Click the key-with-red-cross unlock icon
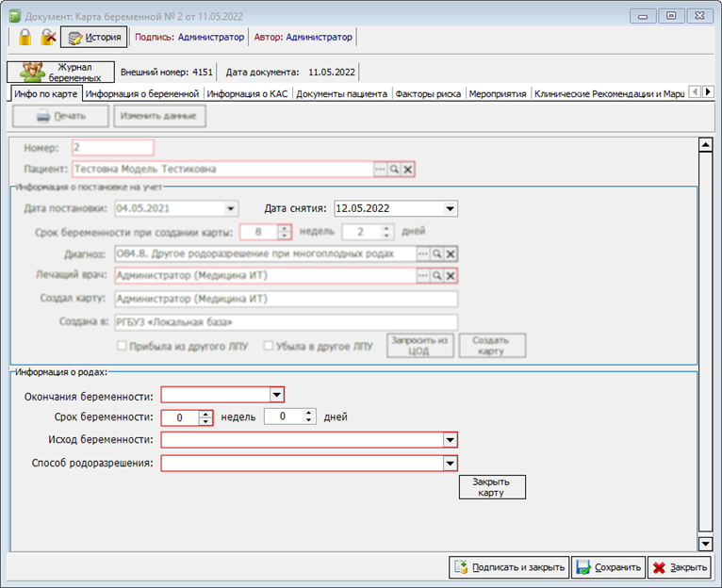Viewport: 722px width, 588px height. tap(48, 37)
